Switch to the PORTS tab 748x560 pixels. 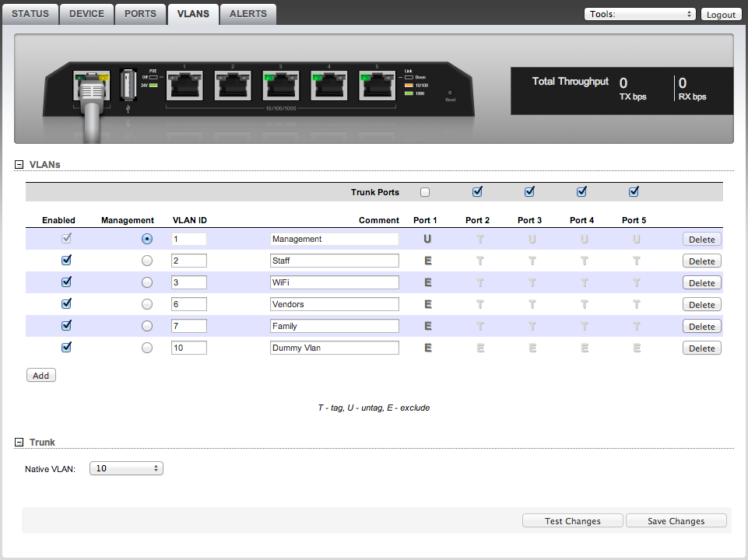tap(140, 14)
